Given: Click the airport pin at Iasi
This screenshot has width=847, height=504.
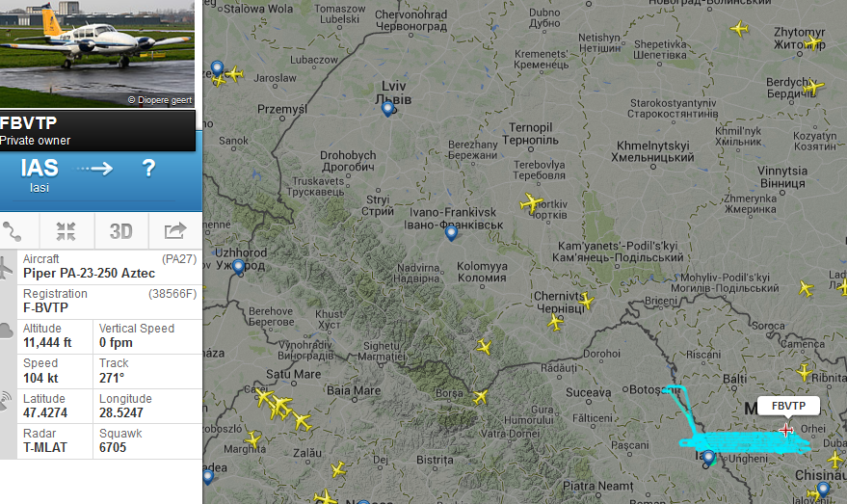Looking at the screenshot, I should click(x=708, y=458).
